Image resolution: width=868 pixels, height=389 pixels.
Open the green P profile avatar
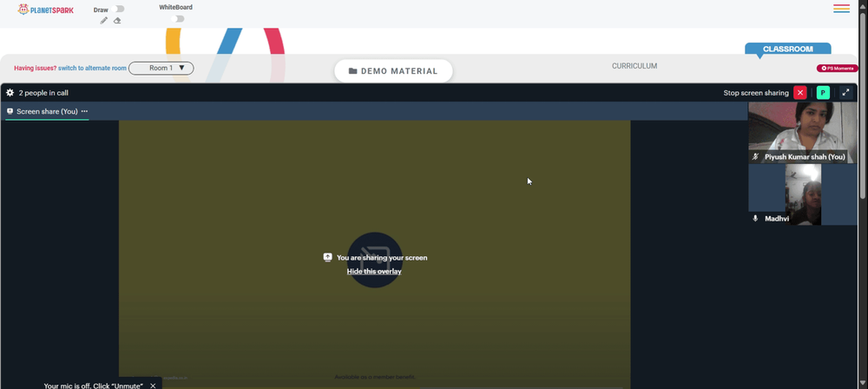(823, 93)
